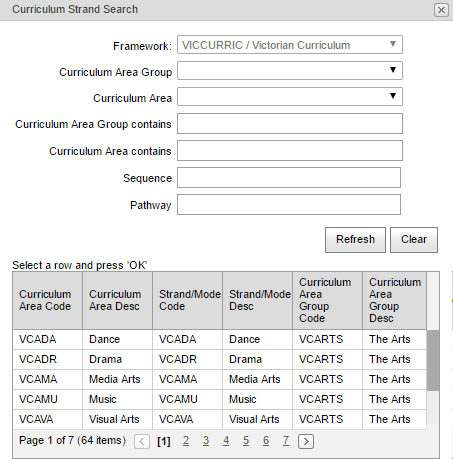Click Media Arts in Curriculum Area Desc column
The height and width of the screenshot is (459, 453).
coord(117,379)
